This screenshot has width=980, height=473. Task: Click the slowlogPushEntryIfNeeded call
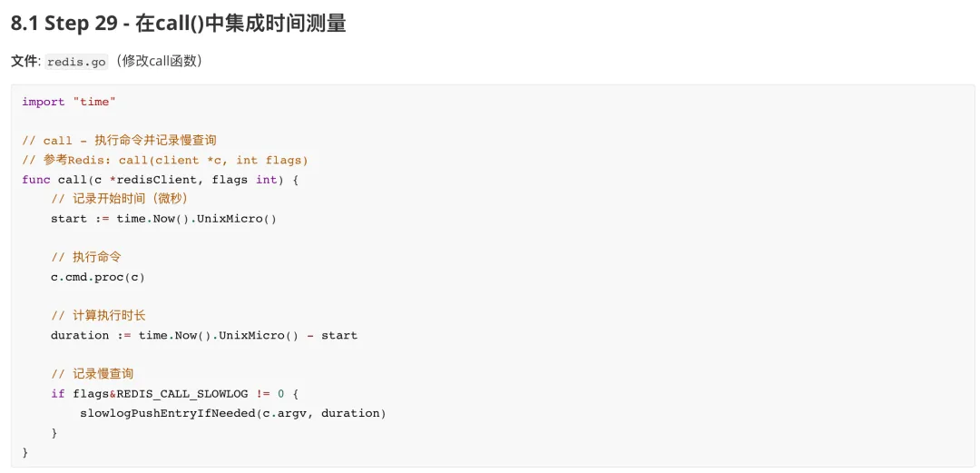233,414
